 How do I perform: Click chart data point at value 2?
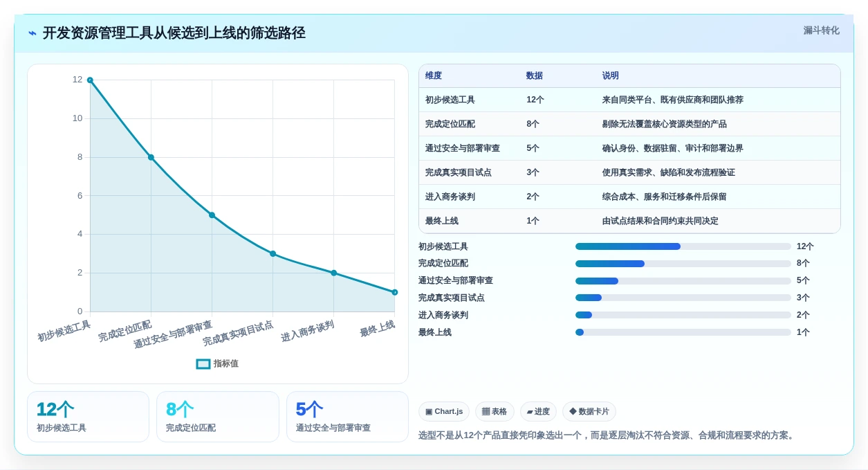click(x=333, y=273)
